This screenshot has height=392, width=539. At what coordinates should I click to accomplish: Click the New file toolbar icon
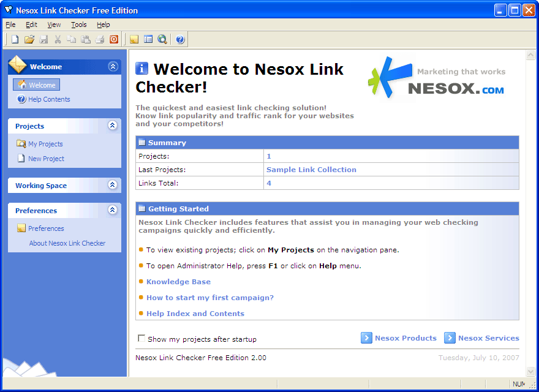click(15, 40)
